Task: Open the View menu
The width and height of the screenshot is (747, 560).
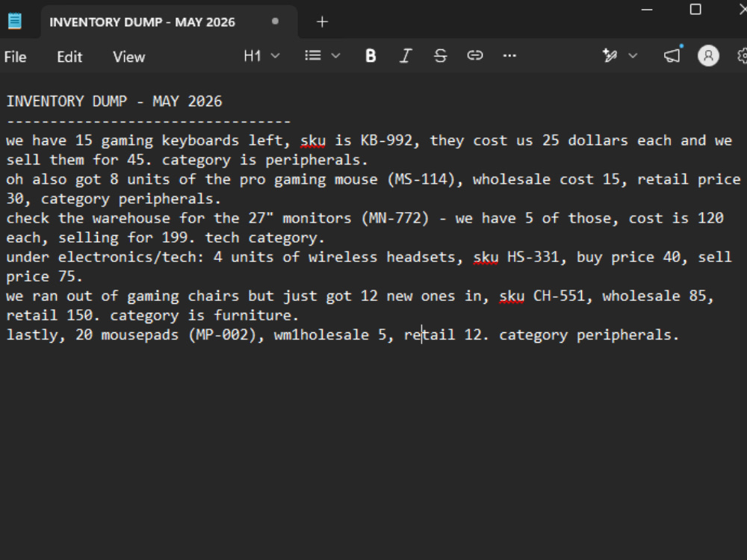Action: [x=128, y=57]
